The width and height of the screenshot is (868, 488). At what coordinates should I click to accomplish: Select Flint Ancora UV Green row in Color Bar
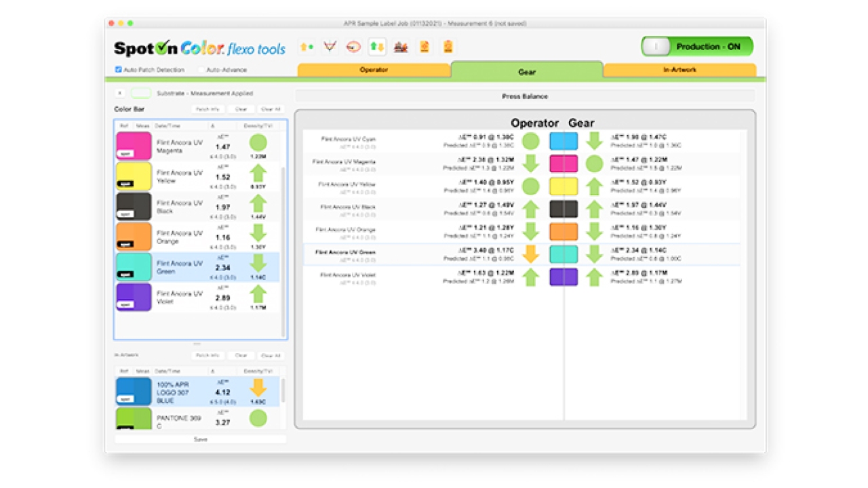coord(199,267)
